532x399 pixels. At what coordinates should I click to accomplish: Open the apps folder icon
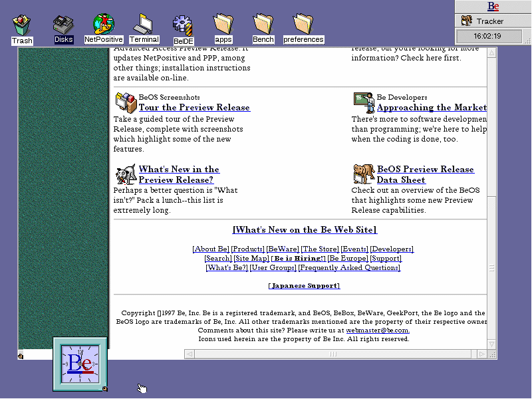point(223,25)
